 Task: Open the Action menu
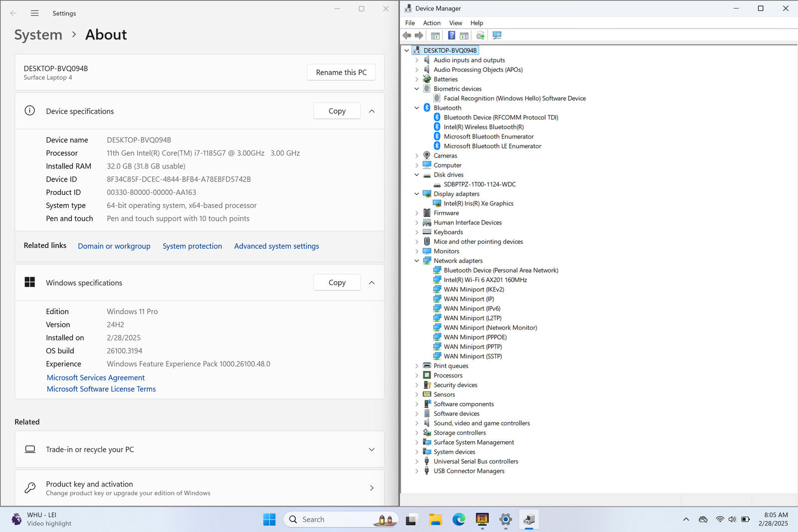432,23
